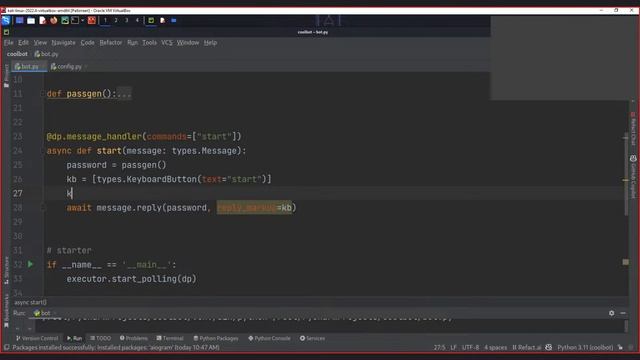Open the File menu
Viewport: 640px width, 360px height.
[9, 42]
